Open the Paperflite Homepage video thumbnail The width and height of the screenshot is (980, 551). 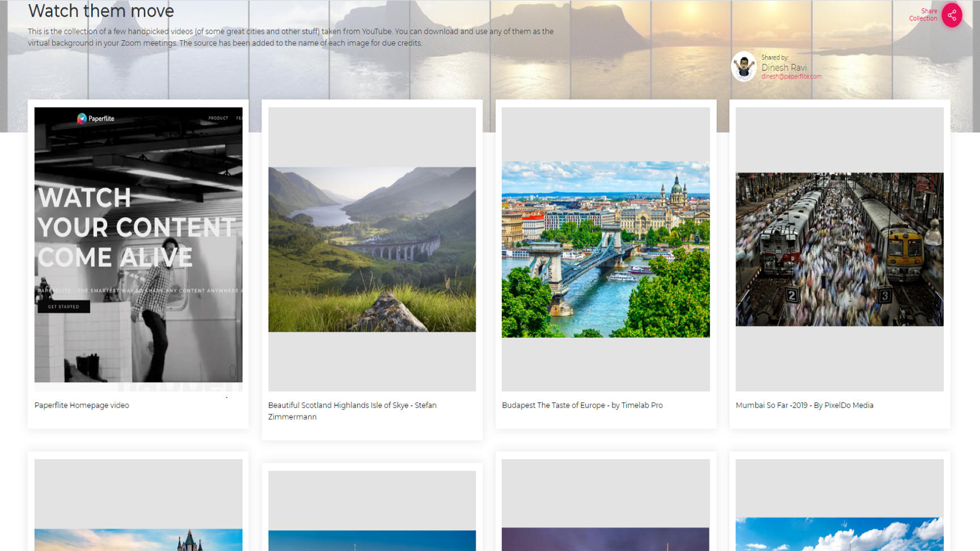(138, 249)
